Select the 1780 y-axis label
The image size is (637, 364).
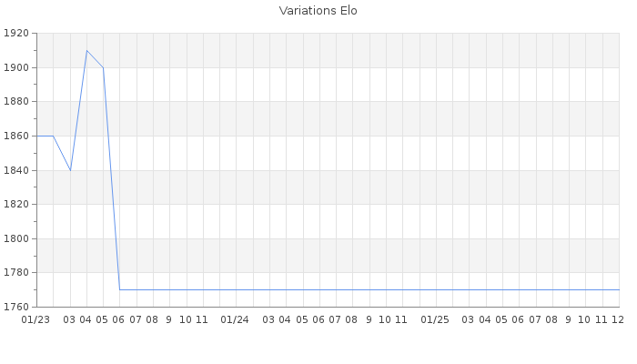pyautogui.click(x=16, y=272)
